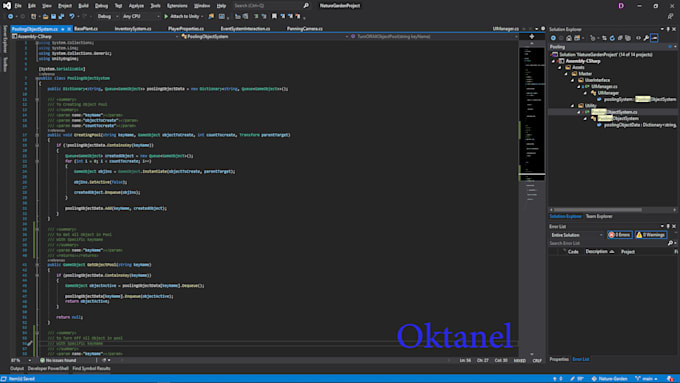Collapse the Assets folder node
Screen dimensions: 680x383
560,68
